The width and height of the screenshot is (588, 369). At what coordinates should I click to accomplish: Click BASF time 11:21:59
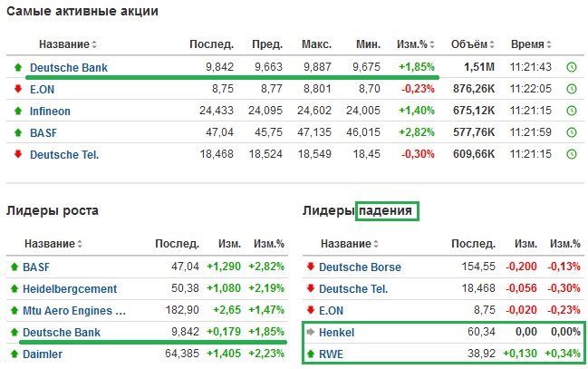(531, 132)
